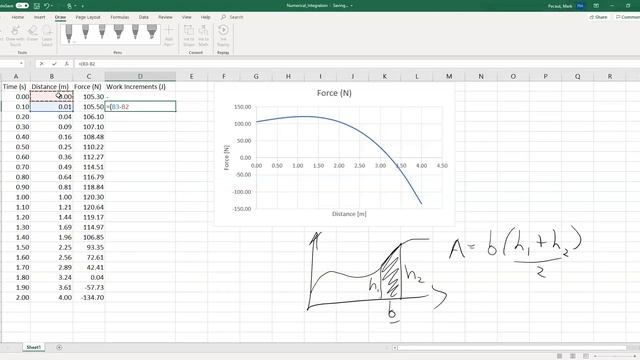This screenshot has height=360, width=640.
Task: Open the Help ribbon tab
Action: click(x=206, y=17)
